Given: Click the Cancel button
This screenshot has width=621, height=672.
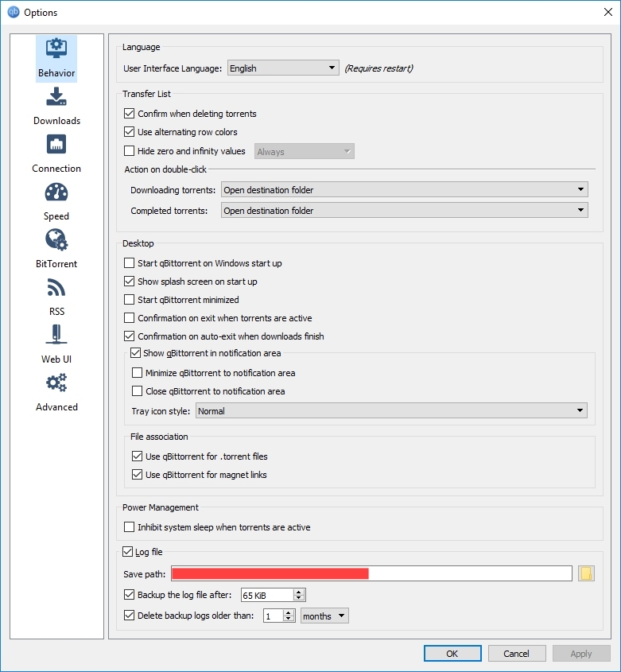Looking at the screenshot, I should pos(516,654).
